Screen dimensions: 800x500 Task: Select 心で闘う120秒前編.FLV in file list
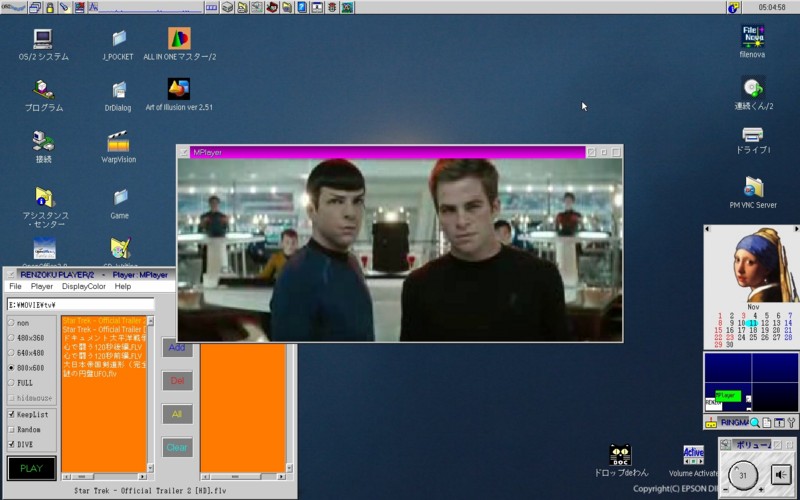click(102, 356)
